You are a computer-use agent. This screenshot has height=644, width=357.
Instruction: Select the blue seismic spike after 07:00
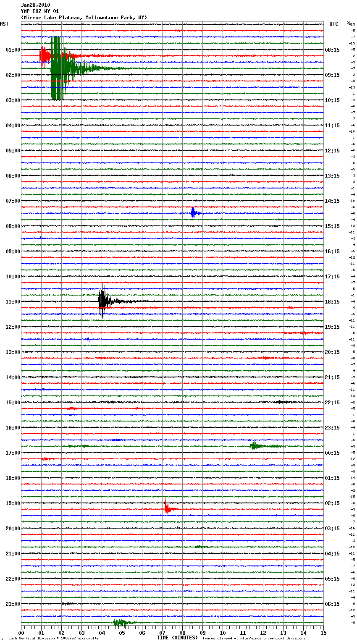pos(193,213)
